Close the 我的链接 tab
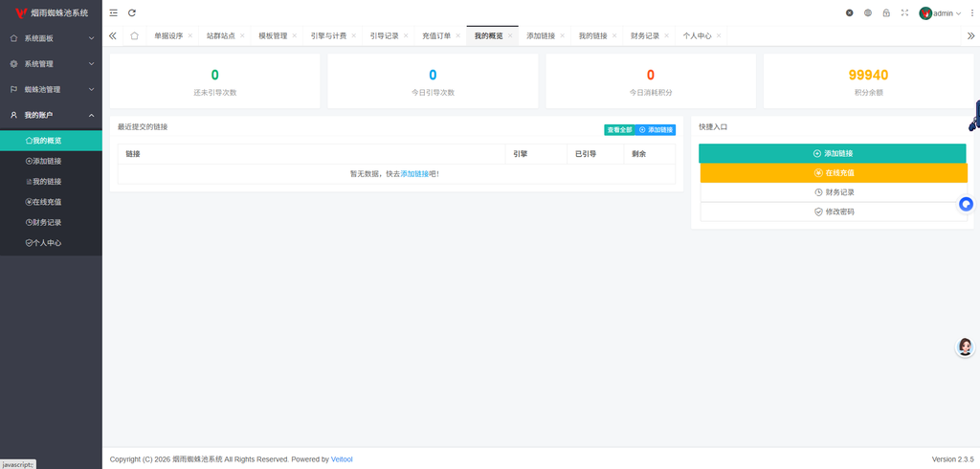 coord(614,35)
